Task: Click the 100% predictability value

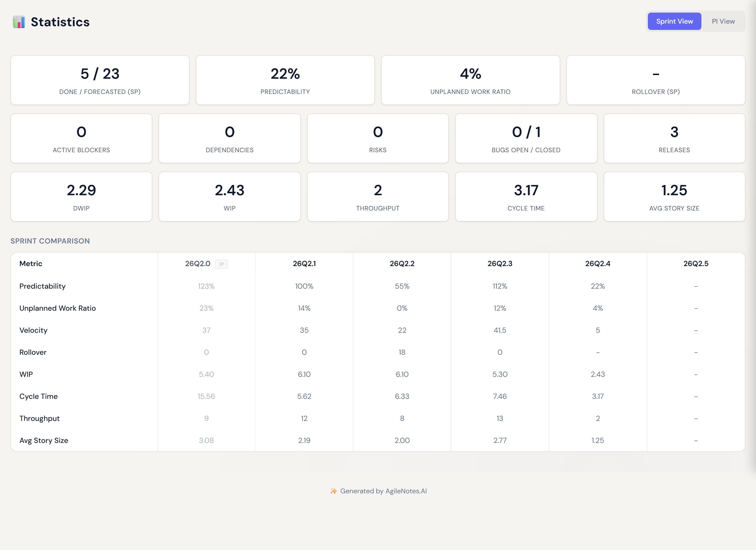Action: 304,286
